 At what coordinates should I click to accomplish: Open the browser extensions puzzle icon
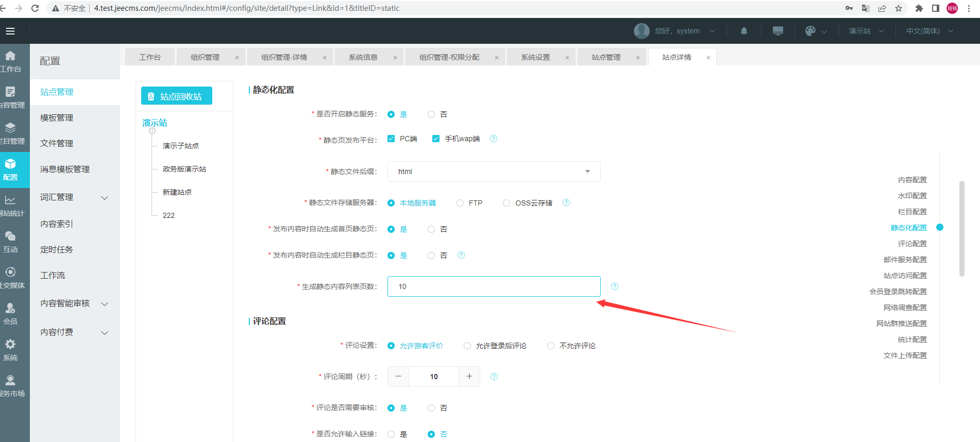click(919, 8)
